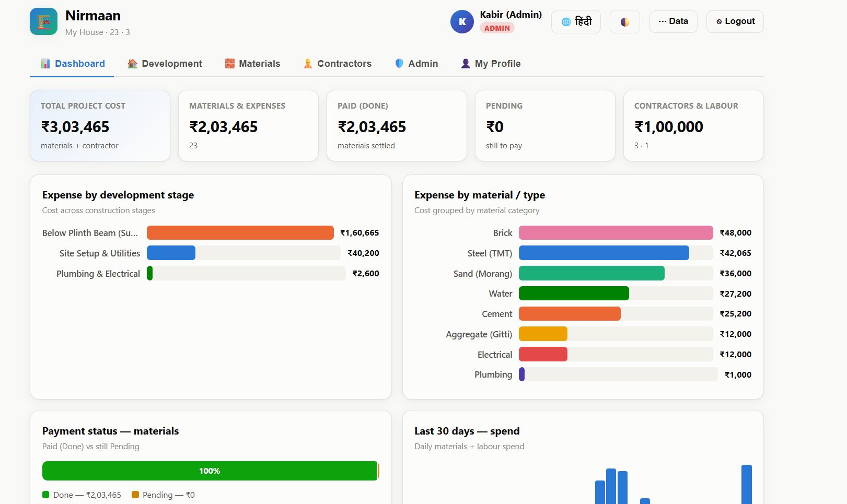
Task: Click the Nirmaan app logo icon
Action: [43, 21]
